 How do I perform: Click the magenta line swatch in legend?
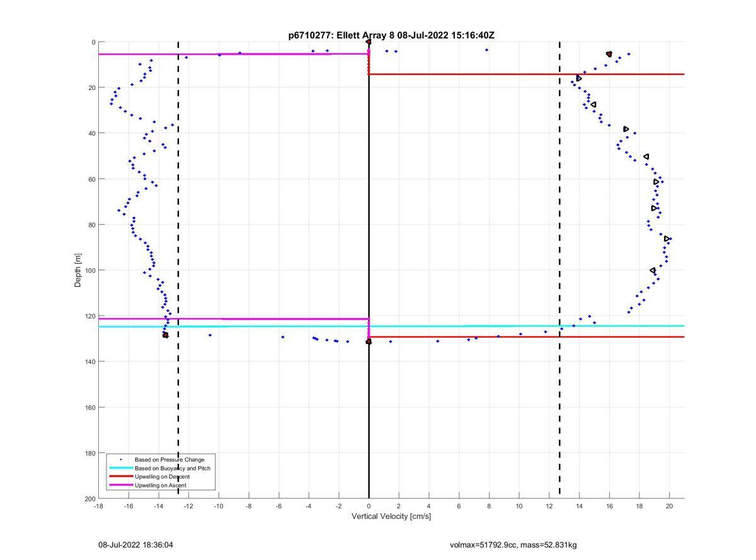click(120, 486)
